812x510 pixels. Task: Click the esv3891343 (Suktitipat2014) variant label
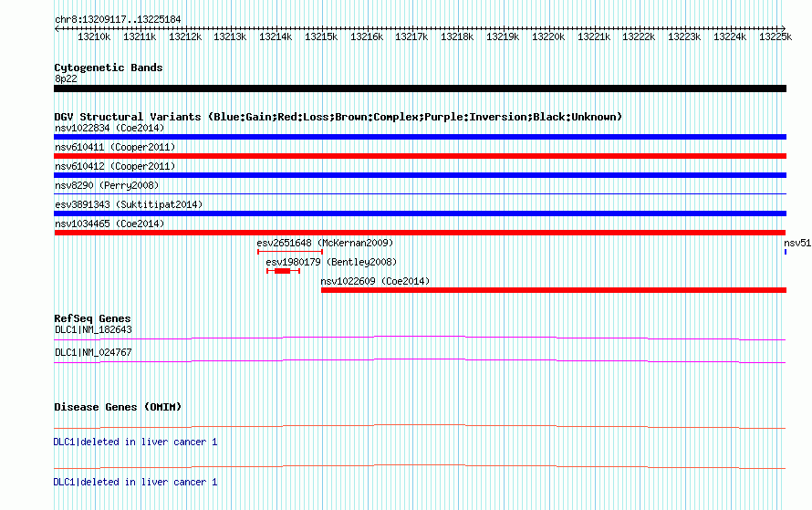129,204
